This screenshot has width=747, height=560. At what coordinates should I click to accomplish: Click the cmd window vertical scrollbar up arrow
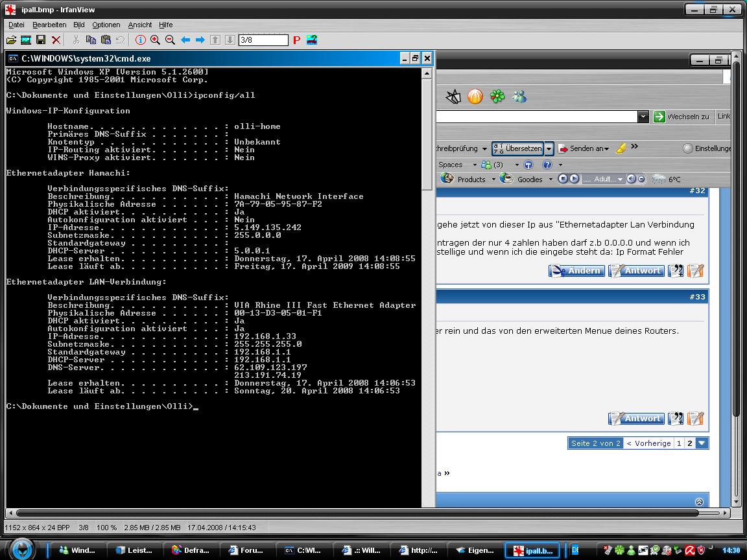427,73
